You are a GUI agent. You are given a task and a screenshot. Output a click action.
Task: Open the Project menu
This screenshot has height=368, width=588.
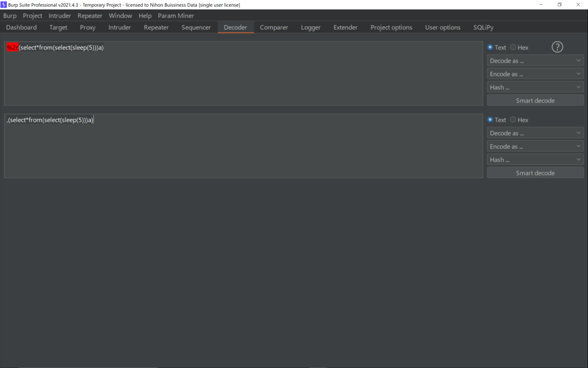(x=32, y=16)
